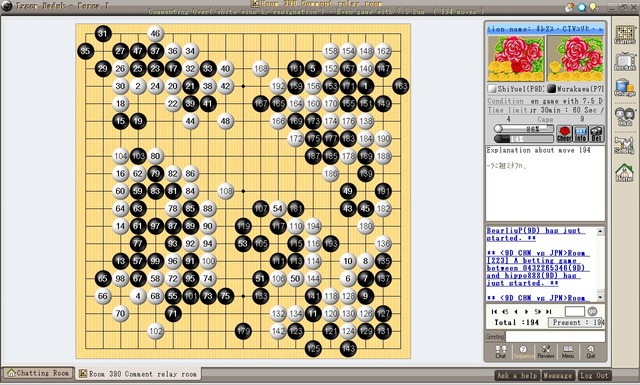Click the chat log scrollbar down arrow
640x385 pixels.
click(x=600, y=297)
